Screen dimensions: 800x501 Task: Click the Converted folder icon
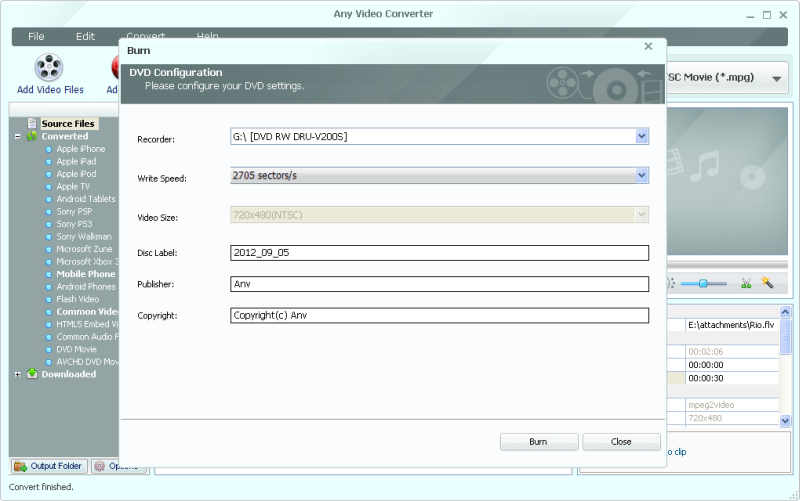tap(32, 136)
